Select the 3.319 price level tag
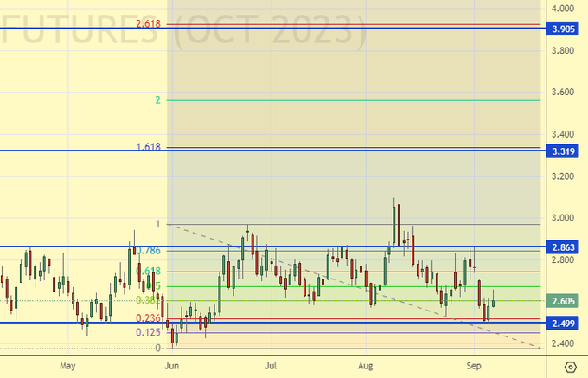The width and height of the screenshot is (588, 378). pos(566,151)
